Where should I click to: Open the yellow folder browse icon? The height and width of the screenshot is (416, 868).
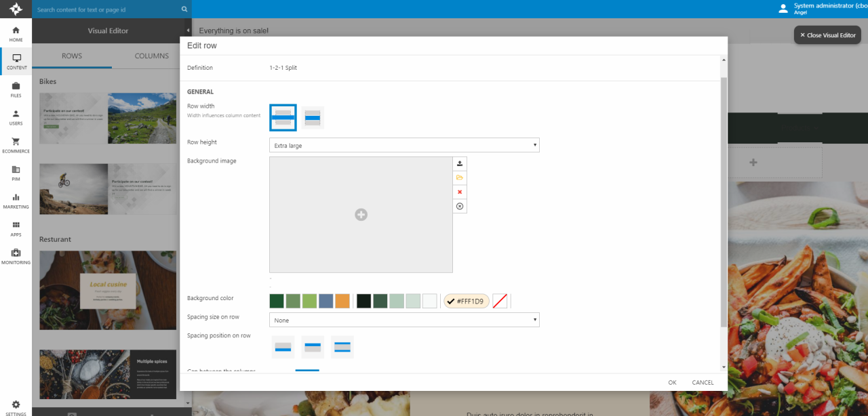tap(460, 178)
